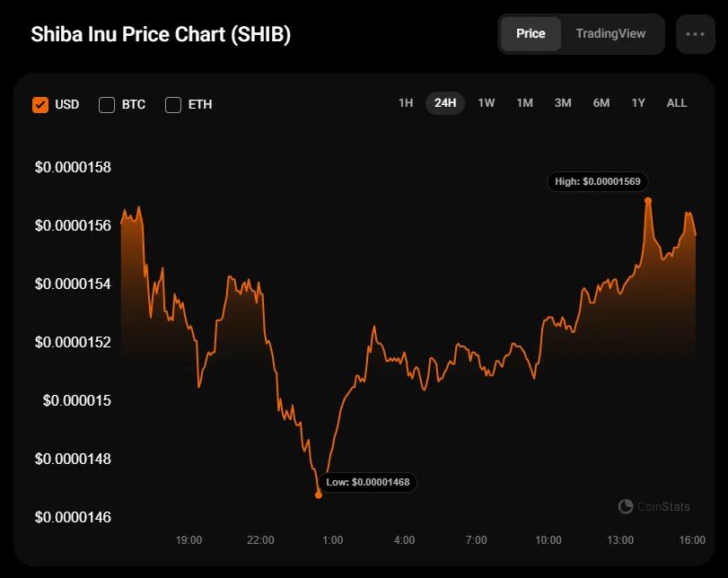
Task: Select the 3M time range
Action: 563,103
